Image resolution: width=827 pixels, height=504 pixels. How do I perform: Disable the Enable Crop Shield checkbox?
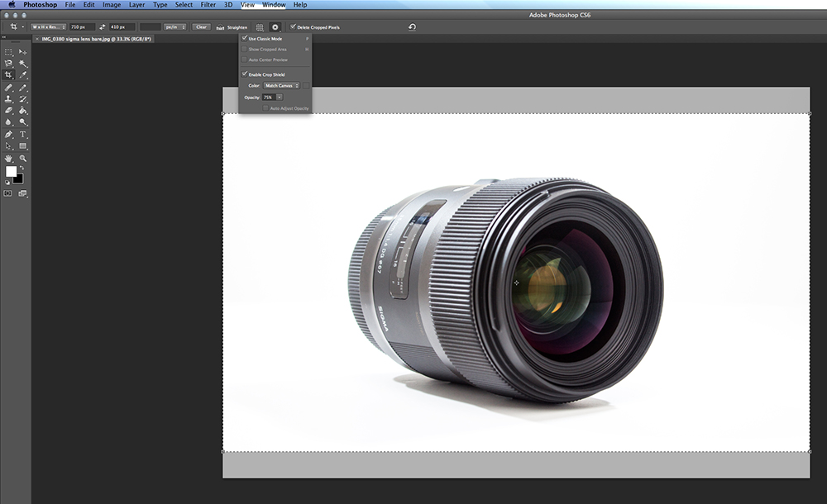pos(245,74)
